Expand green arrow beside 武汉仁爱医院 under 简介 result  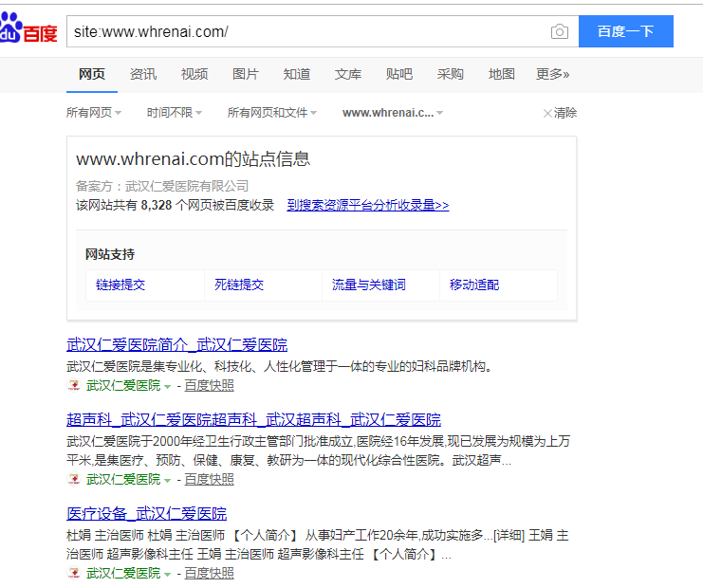[167, 386]
